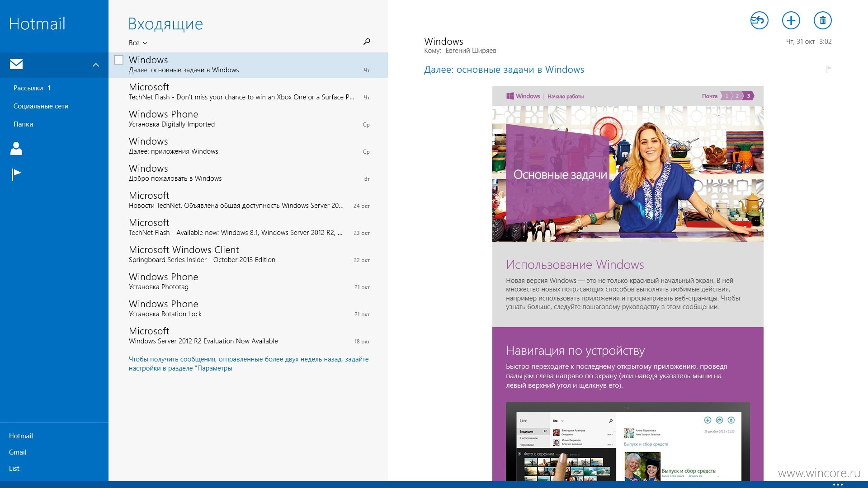
Task: Click the 'Основные задачи' banner image
Action: click(x=627, y=174)
